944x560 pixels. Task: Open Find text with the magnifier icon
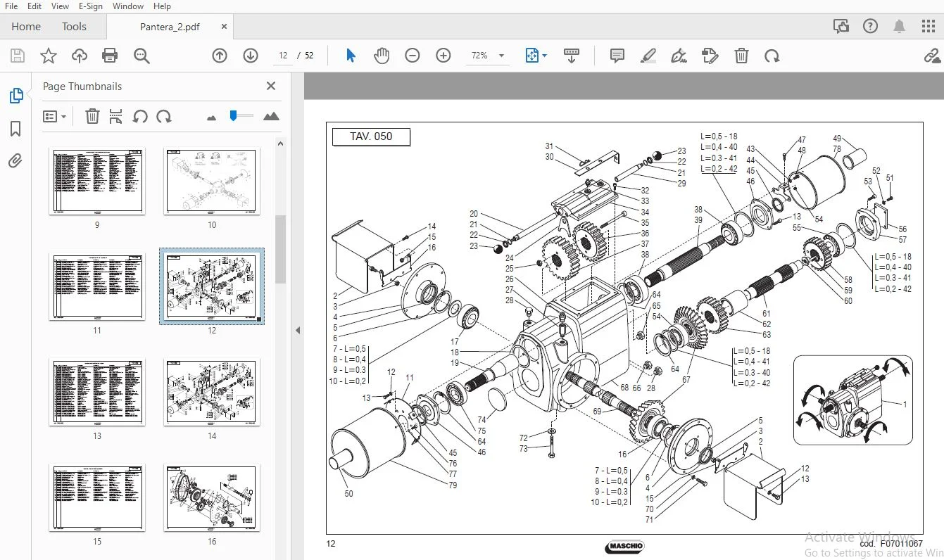(141, 56)
